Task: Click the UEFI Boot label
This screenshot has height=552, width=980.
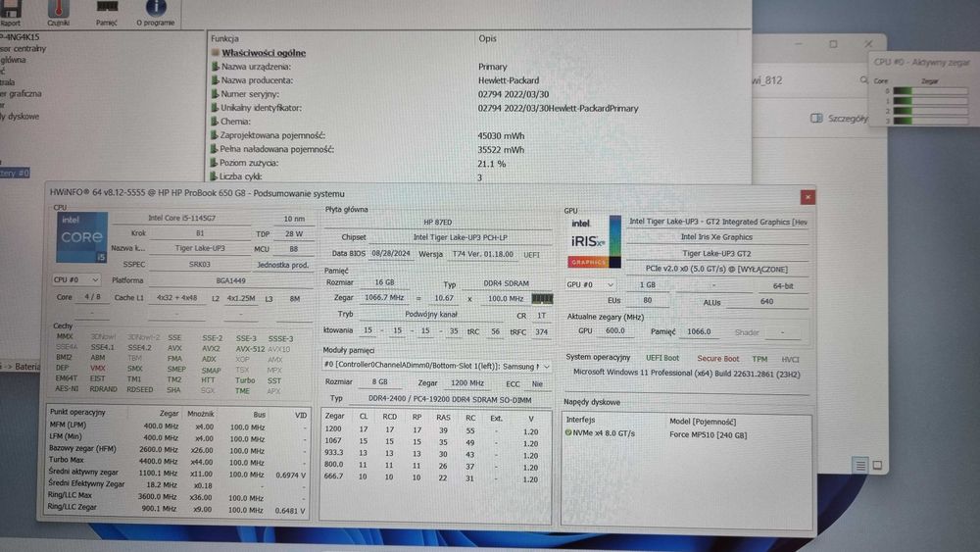Action: 661,358
